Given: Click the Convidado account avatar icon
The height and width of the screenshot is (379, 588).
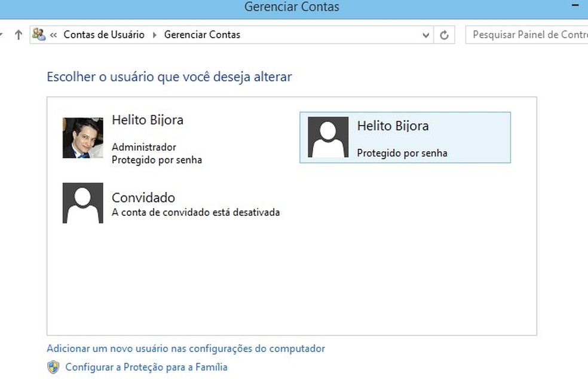Looking at the screenshot, I should [x=82, y=203].
